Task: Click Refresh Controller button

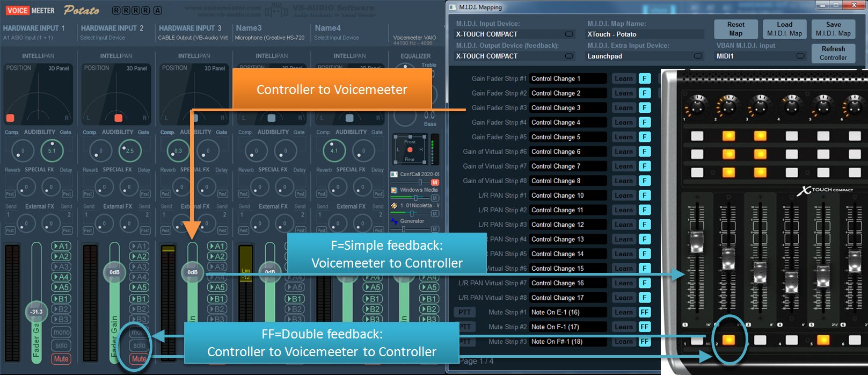Action: pos(833,53)
